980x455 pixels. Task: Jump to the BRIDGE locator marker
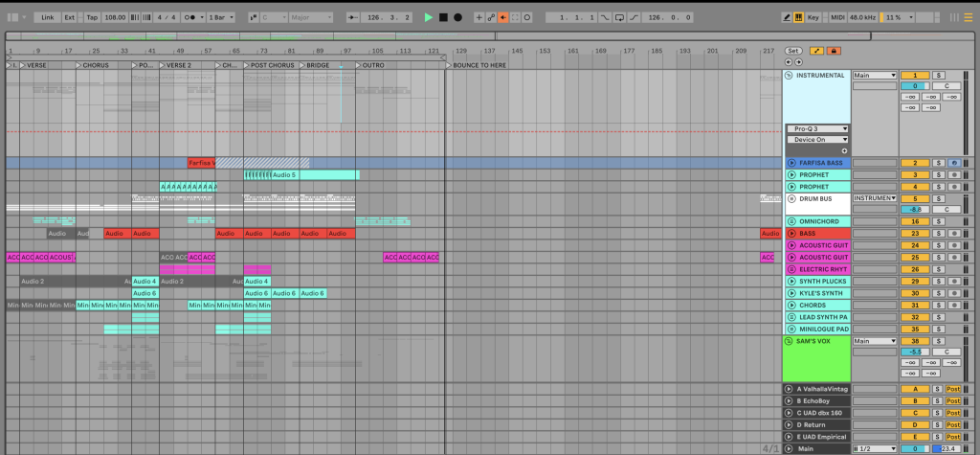(303, 65)
